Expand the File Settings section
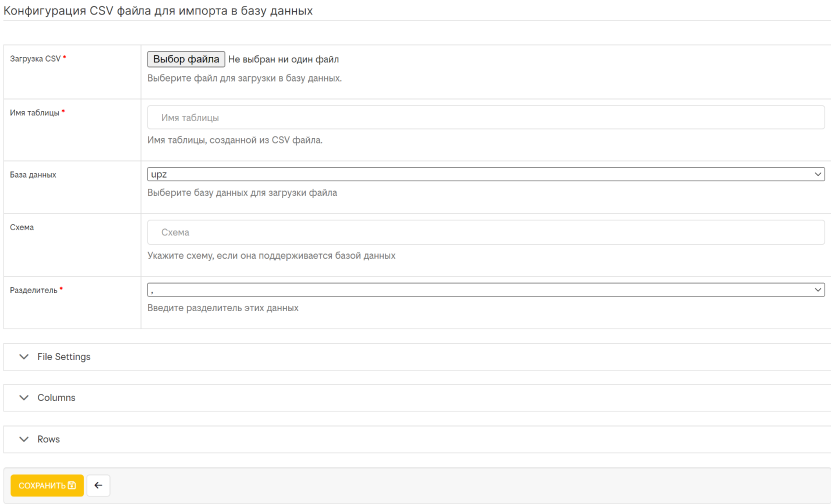This screenshot has height=504, width=831. (x=417, y=357)
